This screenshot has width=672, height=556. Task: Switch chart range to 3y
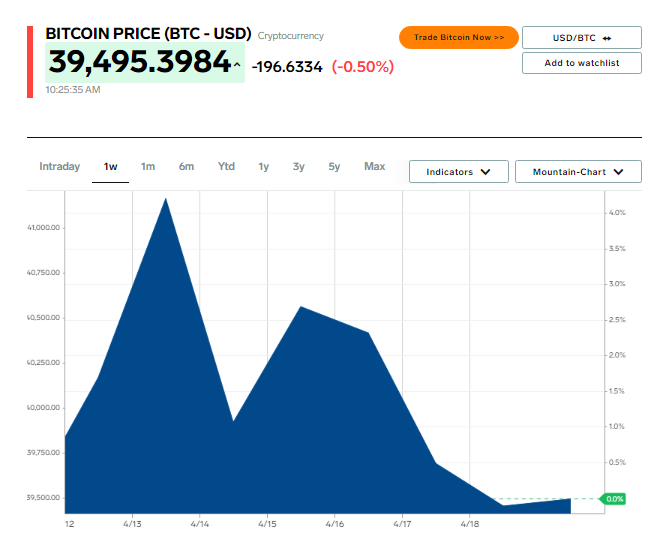click(x=299, y=166)
